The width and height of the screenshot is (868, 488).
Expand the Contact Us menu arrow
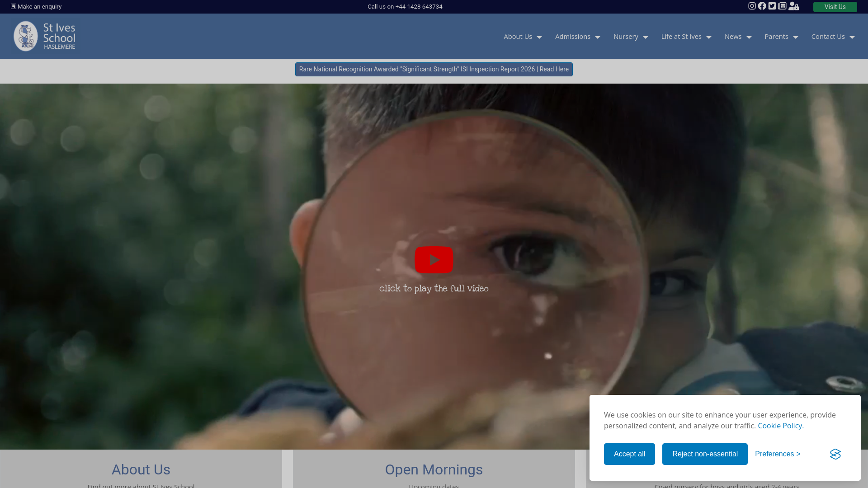coord(852,37)
